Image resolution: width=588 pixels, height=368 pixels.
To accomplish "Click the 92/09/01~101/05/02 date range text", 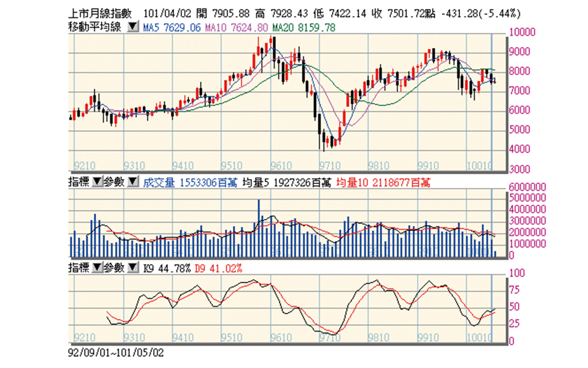I will click(116, 352).
